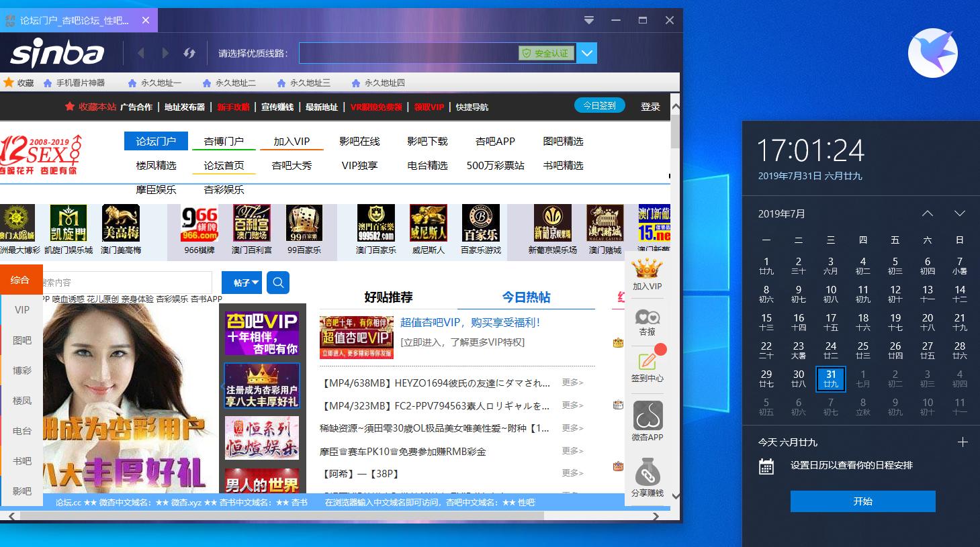
Task: Go back with the browser back arrow
Action: click(x=141, y=53)
